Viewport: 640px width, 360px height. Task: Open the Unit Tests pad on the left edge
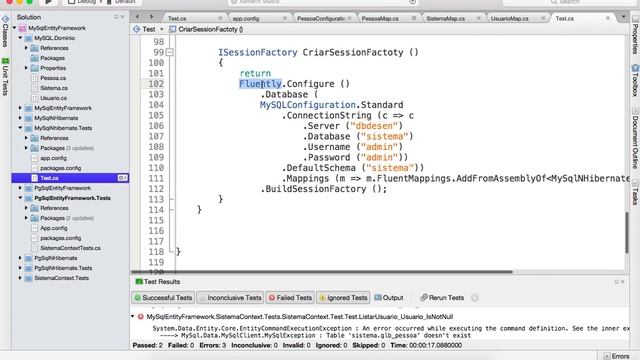[5, 77]
